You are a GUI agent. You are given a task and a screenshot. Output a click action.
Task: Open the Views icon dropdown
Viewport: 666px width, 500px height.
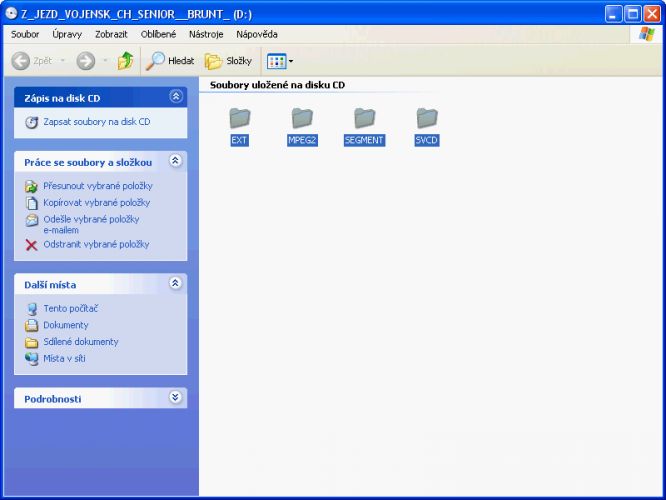tap(280, 61)
